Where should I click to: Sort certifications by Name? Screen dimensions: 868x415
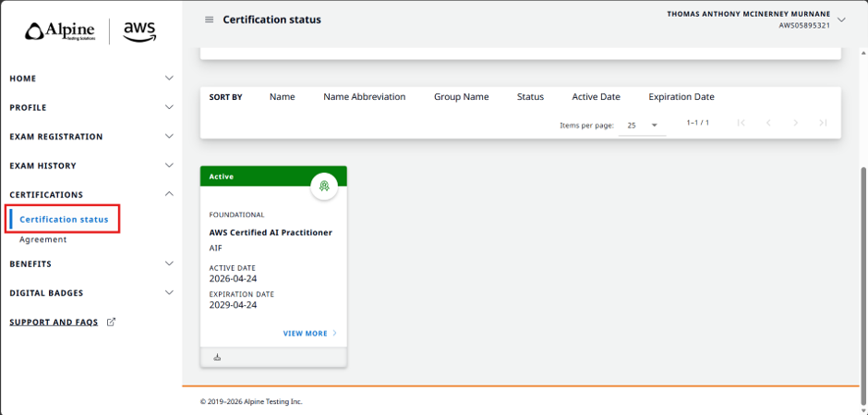click(x=283, y=97)
